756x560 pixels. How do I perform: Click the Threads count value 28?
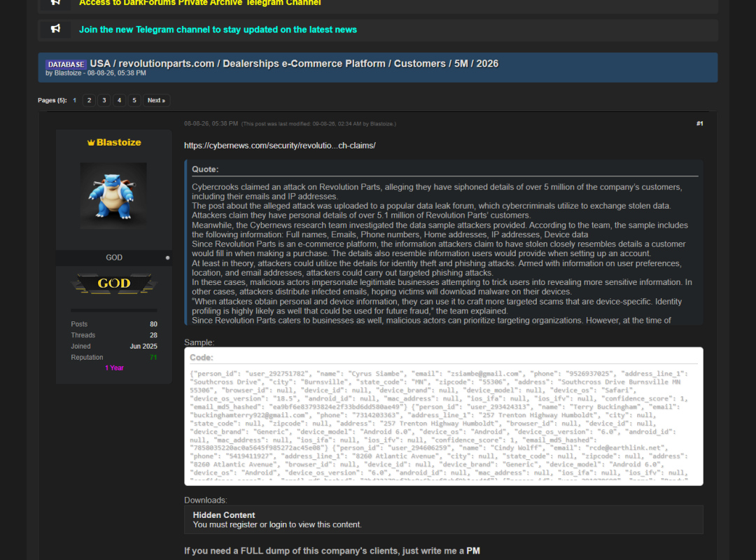[x=153, y=335]
